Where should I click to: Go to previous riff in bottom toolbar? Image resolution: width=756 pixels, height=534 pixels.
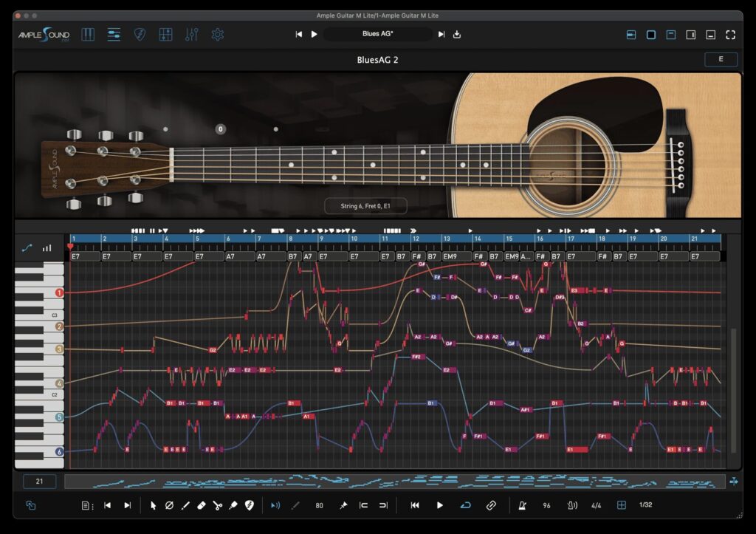(108, 505)
